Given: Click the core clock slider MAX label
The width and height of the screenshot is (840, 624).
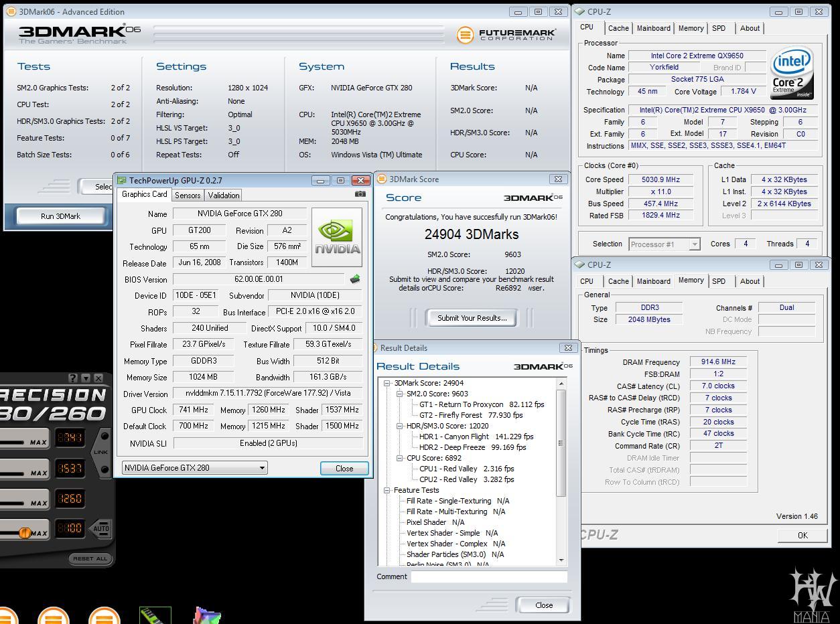Looking at the screenshot, I should (x=38, y=443).
